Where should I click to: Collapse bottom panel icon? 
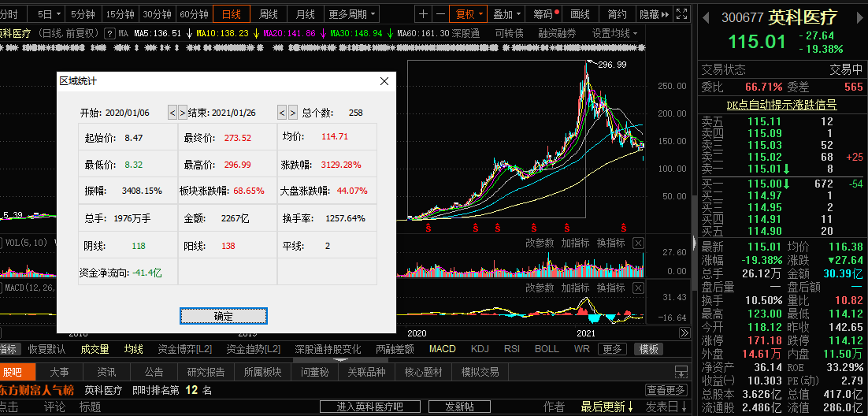[681, 372]
